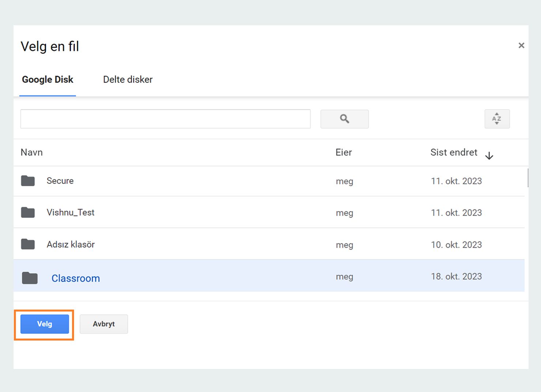Image resolution: width=541 pixels, height=392 pixels.
Task: Click owner 'meg' in the Secure row
Action: coord(344,181)
